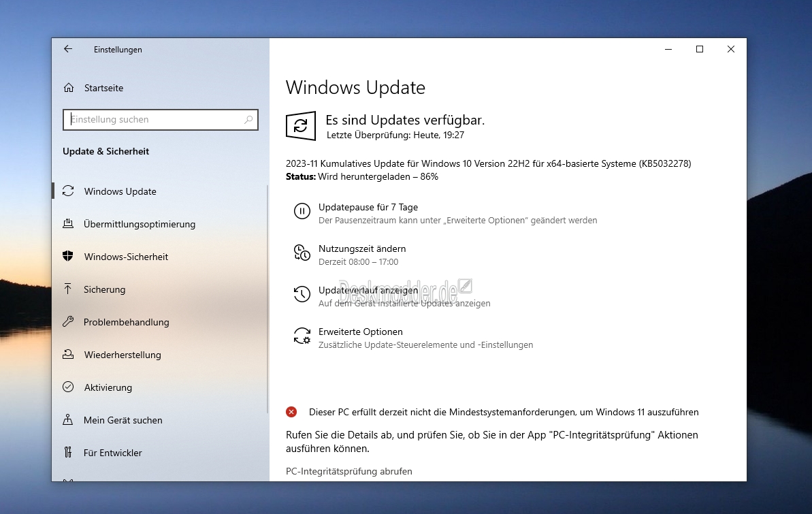Image resolution: width=812 pixels, height=514 pixels.
Task: Click the Einstellungen window title
Action: (x=118, y=50)
